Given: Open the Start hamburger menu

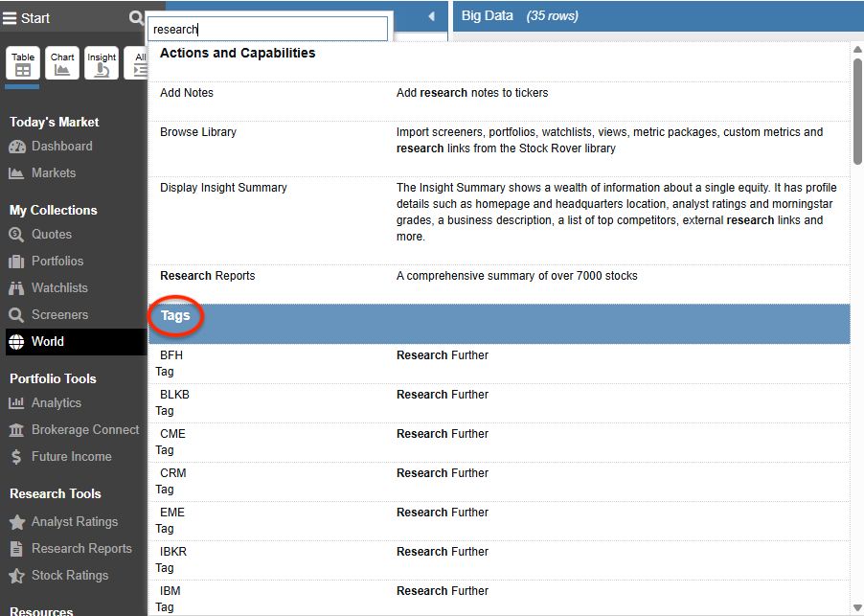Looking at the screenshot, I should coord(10,18).
